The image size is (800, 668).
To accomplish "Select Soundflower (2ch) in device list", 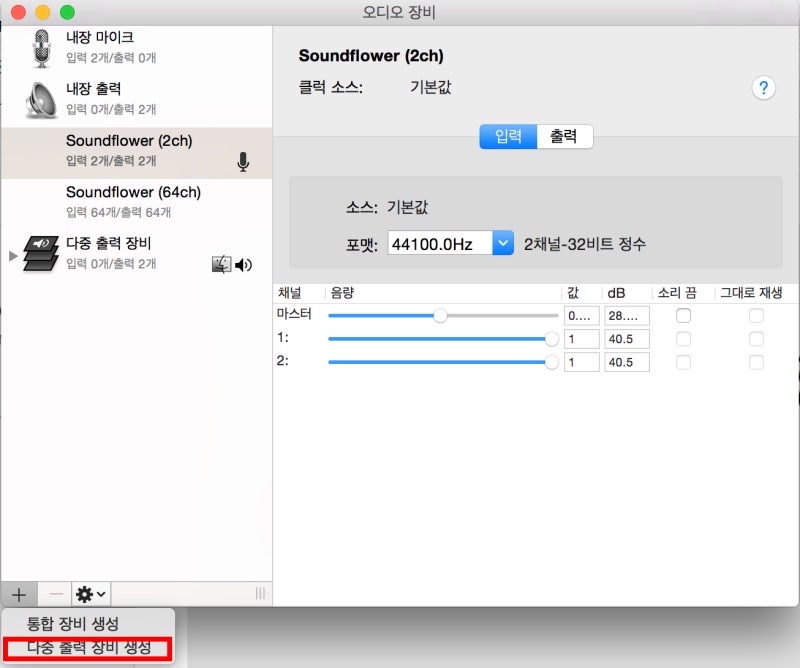I will (137, 153).
